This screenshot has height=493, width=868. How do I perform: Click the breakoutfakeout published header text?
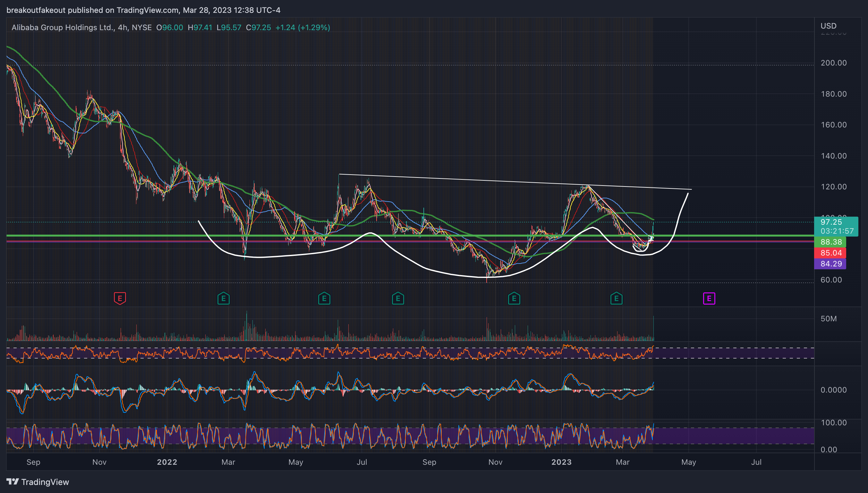[143, 10]
